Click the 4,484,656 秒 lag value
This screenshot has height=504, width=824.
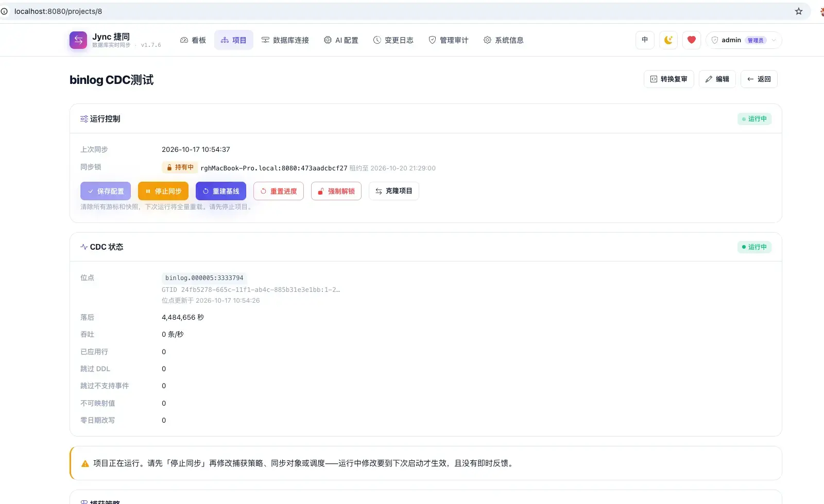[x=183, y=318]
